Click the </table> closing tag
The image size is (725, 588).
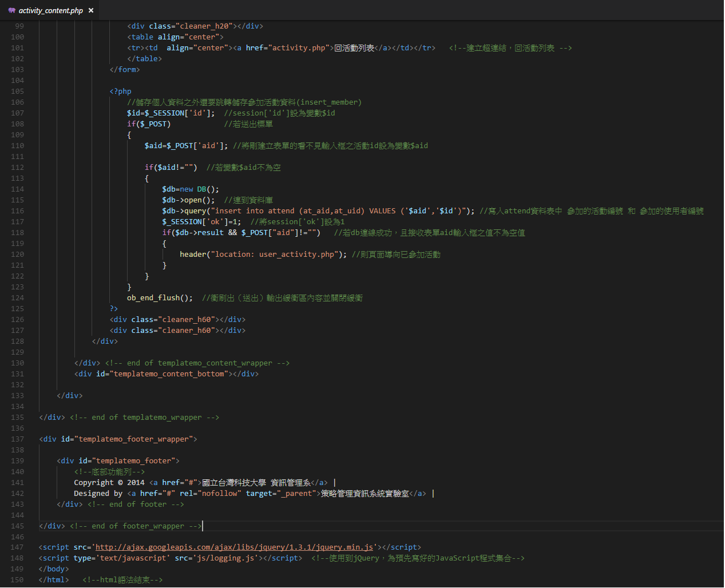[x=145, y=59]
